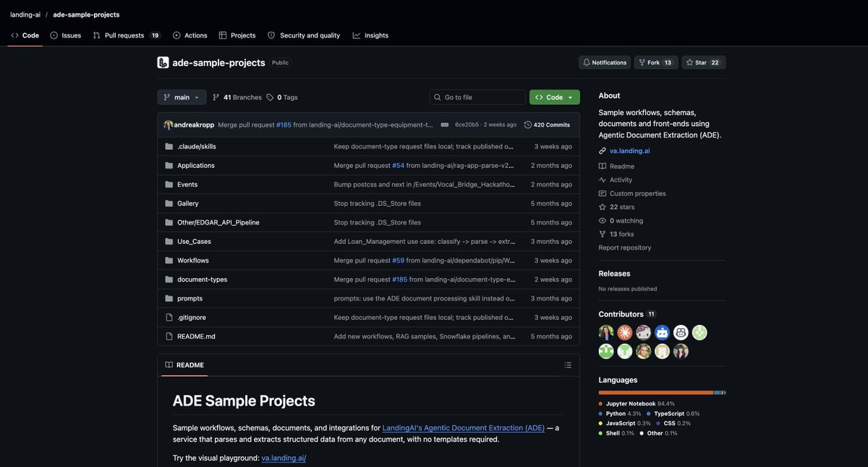
Task: Open the Security and quality tab
Action: 304,35
